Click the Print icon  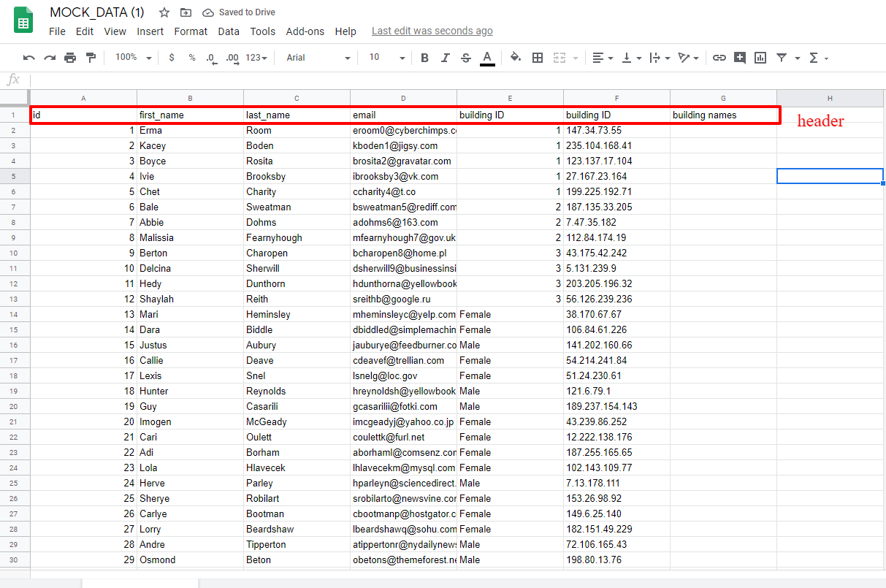(x=70, y=58)
